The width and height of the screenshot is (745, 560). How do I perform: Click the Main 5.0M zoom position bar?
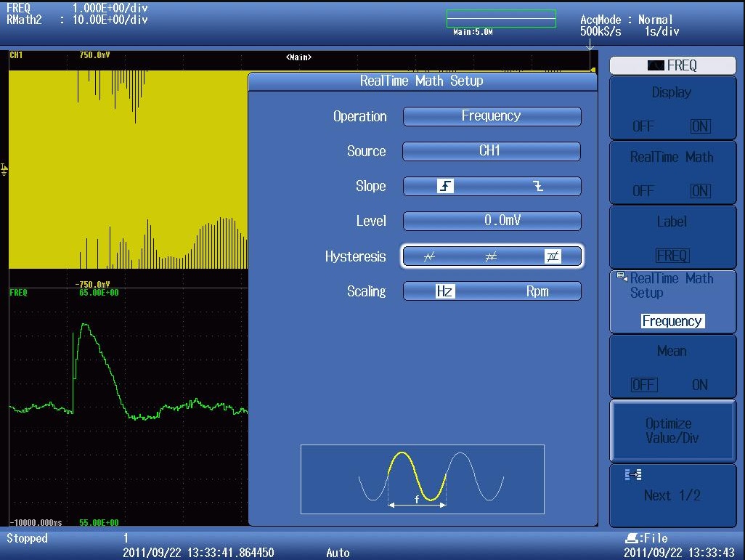501,20
